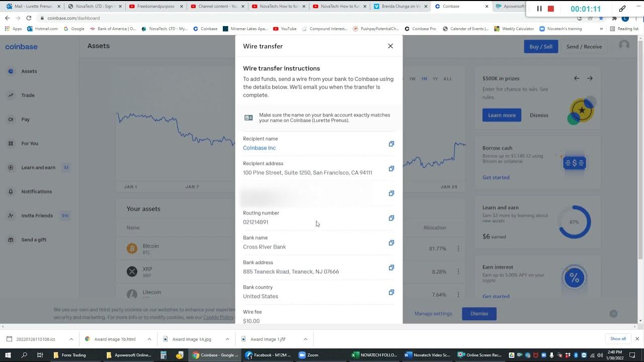
Task: Switch to the Brenda Chunga browser tab
Action: tap(400, 6)
